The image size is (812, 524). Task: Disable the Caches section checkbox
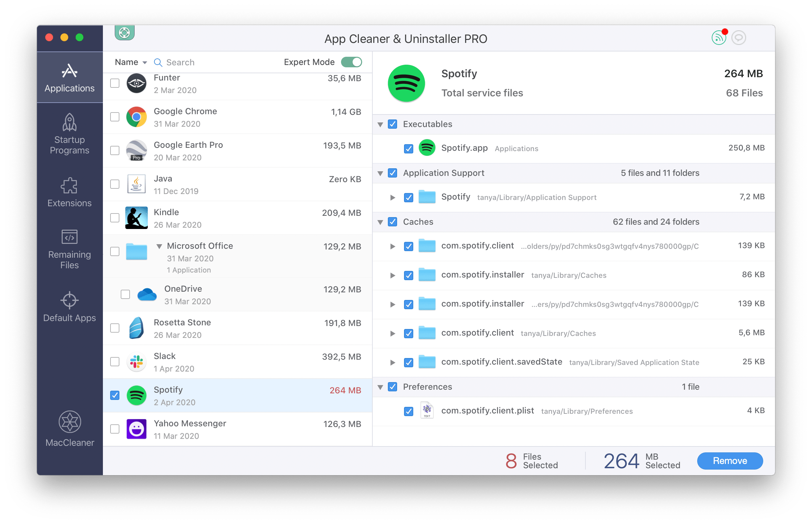[x=393, y=221]
